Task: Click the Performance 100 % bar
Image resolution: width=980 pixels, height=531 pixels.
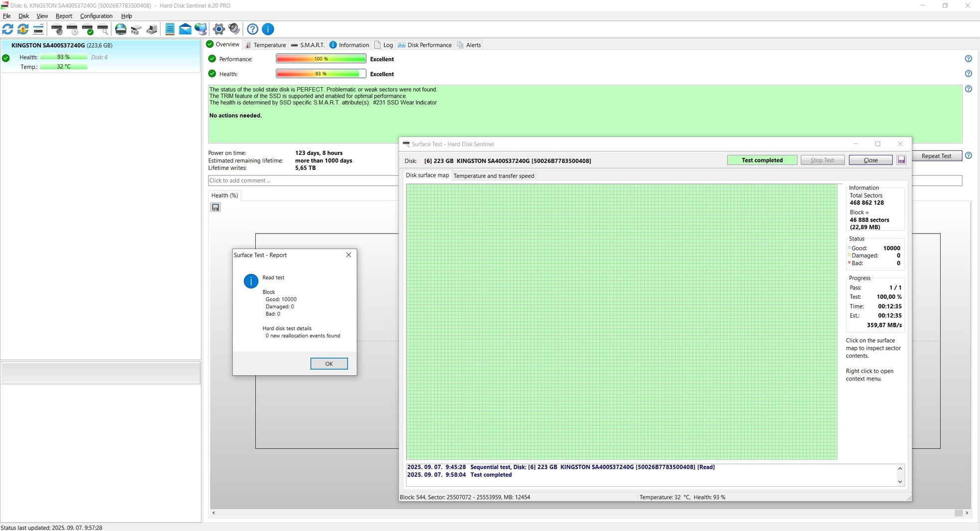Action: click(x=321, y=59)
